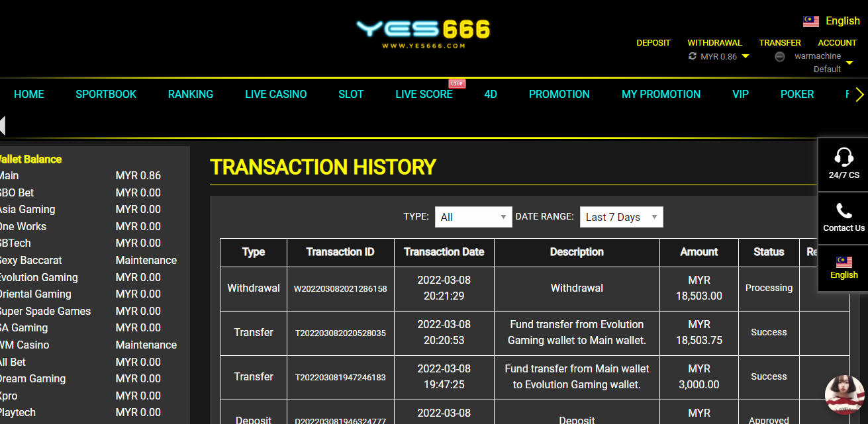
Task: Select English flag in side panel
Action: point(844,262)
